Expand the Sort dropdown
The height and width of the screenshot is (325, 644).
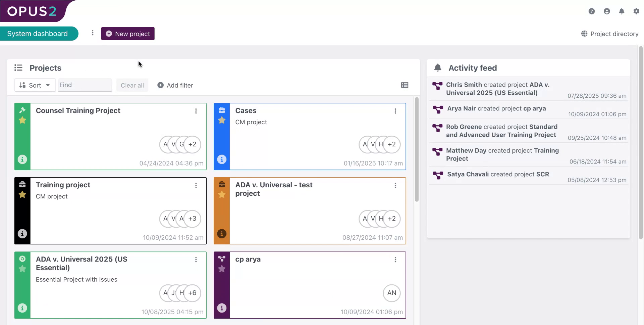point(35,85)
